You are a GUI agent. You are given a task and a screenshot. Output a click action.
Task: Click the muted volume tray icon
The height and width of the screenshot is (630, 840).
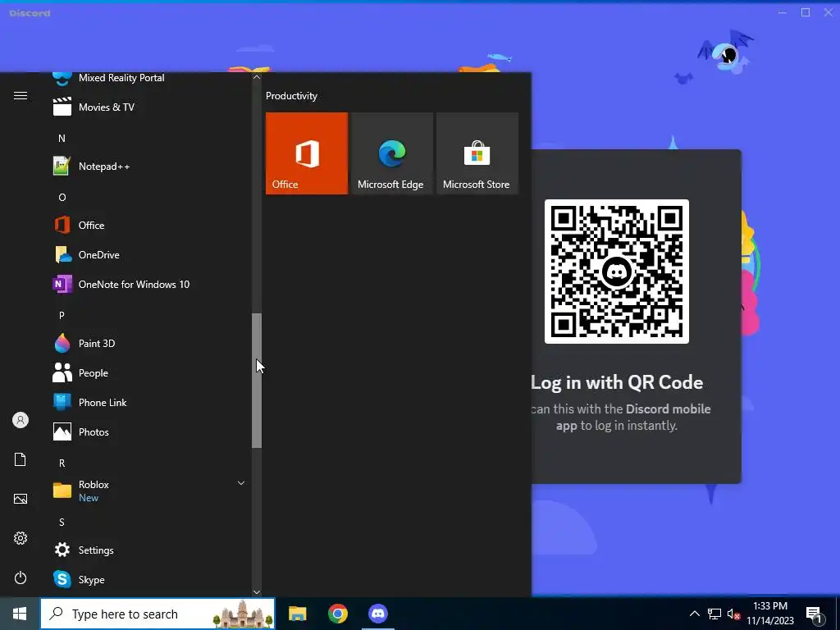[x=734, y=614]
